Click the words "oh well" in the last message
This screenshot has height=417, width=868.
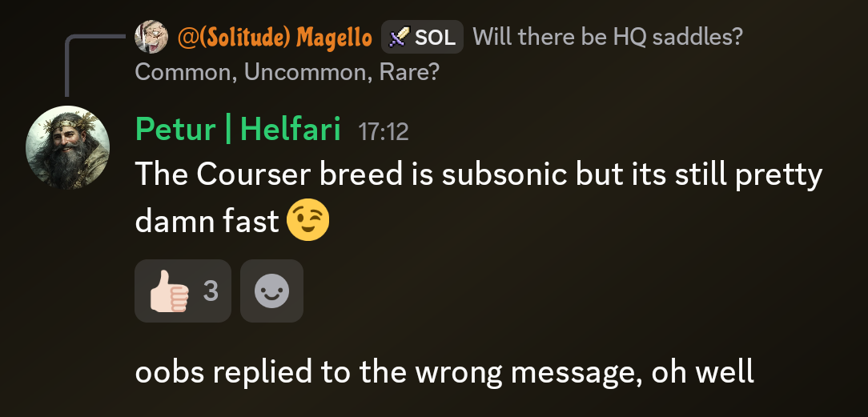point(703,371)
